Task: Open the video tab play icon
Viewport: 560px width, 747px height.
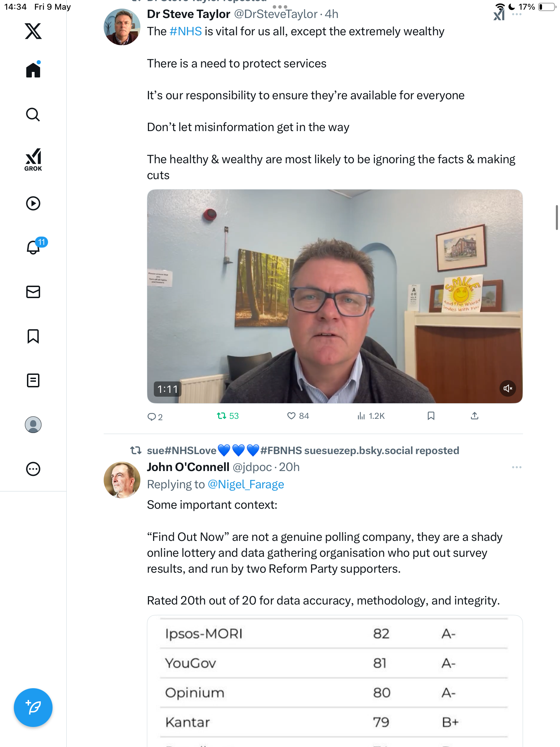Action: 33,203
